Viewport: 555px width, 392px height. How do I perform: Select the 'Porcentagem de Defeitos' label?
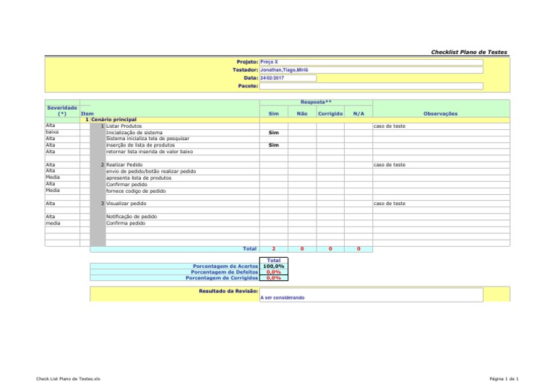[225, 272]
